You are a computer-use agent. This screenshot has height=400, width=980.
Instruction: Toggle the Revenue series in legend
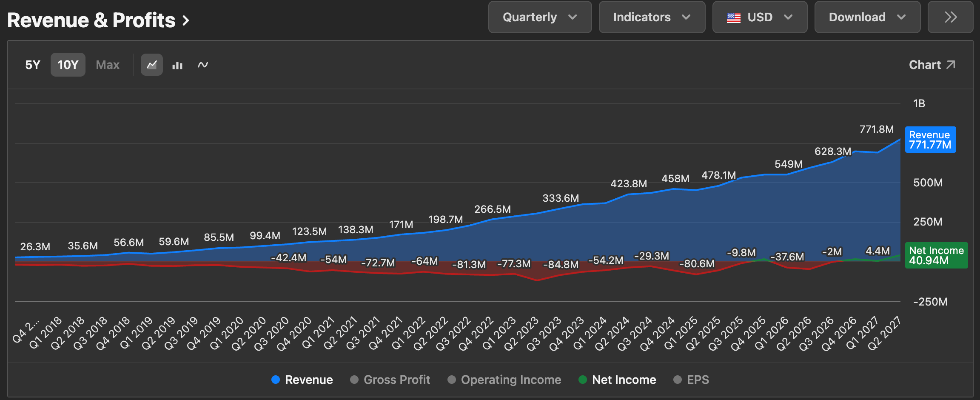click(x=302, y=380)
